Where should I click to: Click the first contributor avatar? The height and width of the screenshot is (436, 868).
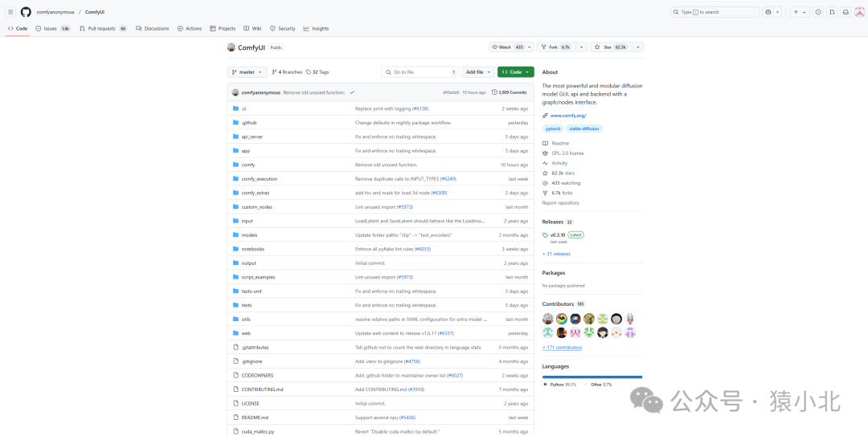coord(547,319)
